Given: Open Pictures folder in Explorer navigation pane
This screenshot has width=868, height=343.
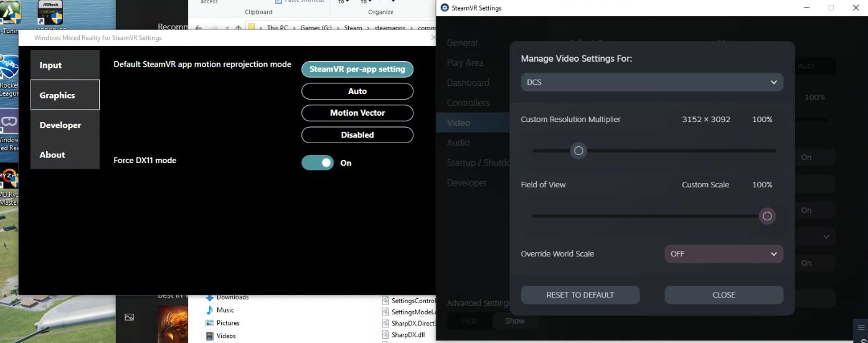Looking at the screenshot, I should tap(228, 323).
